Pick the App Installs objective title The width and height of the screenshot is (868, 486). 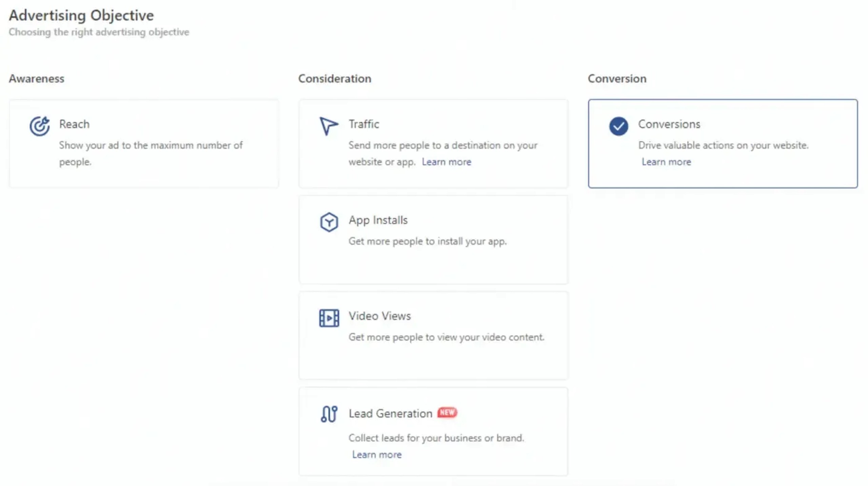click(378, 220)
